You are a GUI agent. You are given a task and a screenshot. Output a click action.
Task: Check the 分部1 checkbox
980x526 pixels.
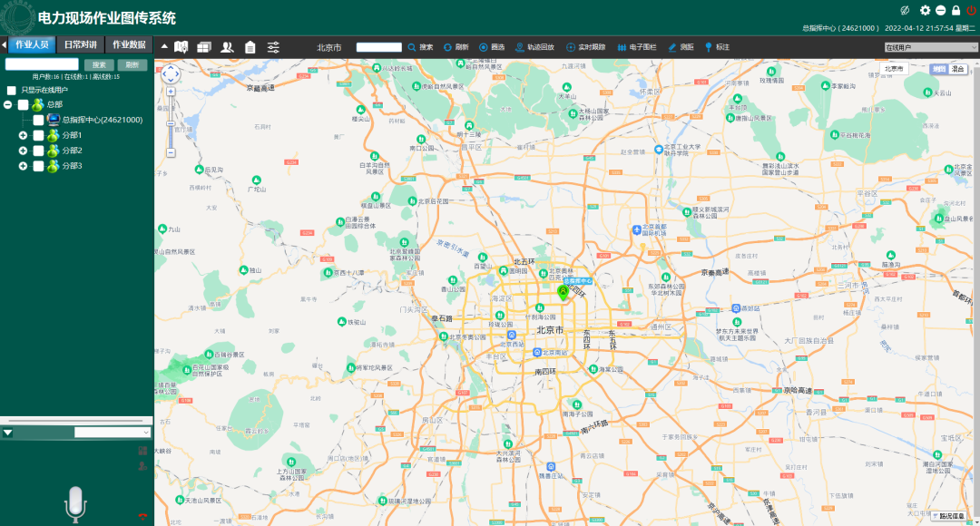(x=38, y=135)
